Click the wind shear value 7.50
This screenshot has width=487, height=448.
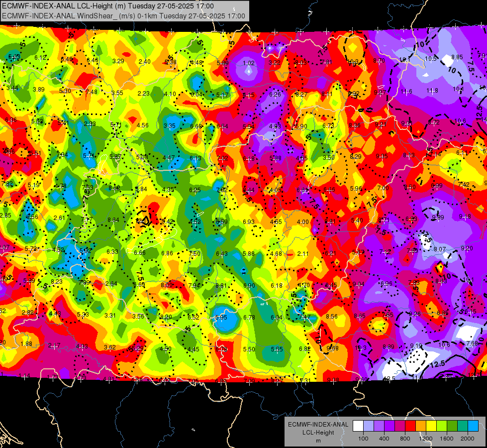(195, 254)
